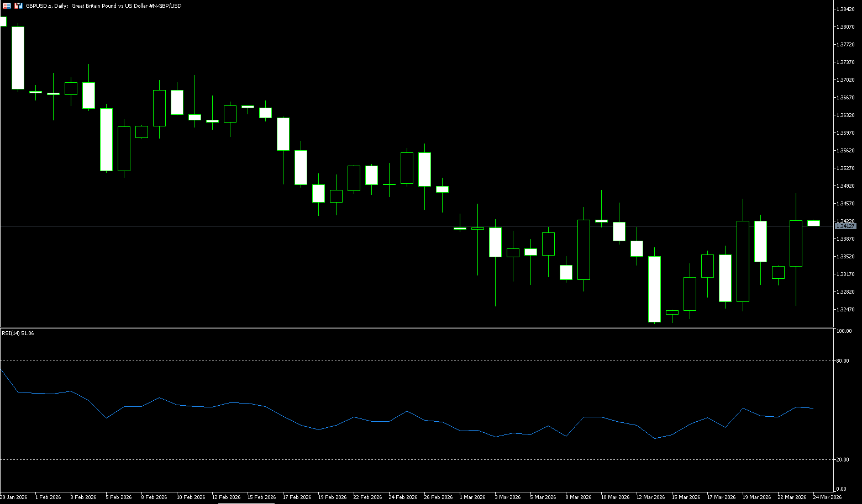The image size is (862, 504).
Task: Click the 17 Feb 2026 date label
Action: (297, 497)
